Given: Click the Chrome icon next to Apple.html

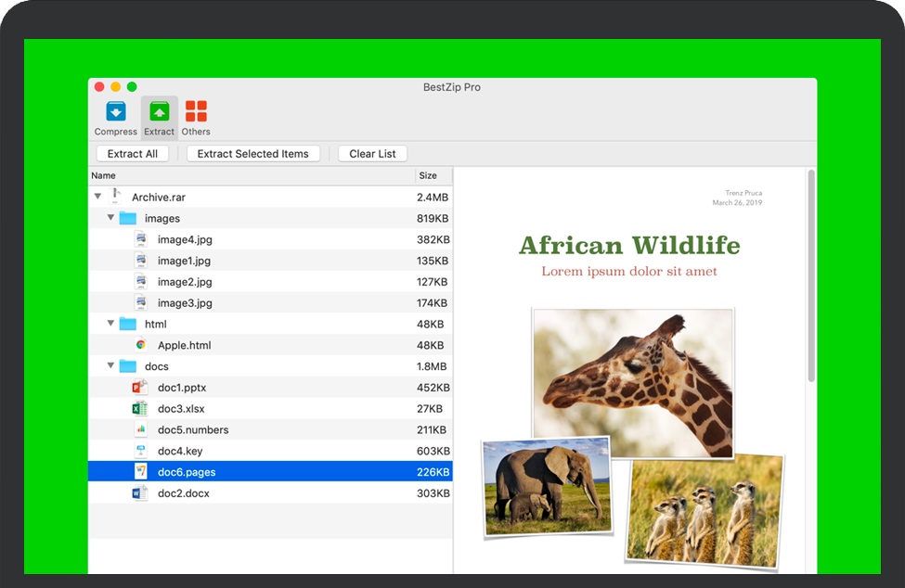Looking at the screenshot, I should coord(140,345).
